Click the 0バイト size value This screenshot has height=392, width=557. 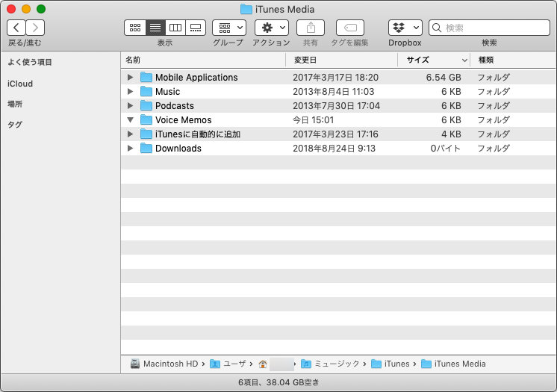(x=446, y=148)
